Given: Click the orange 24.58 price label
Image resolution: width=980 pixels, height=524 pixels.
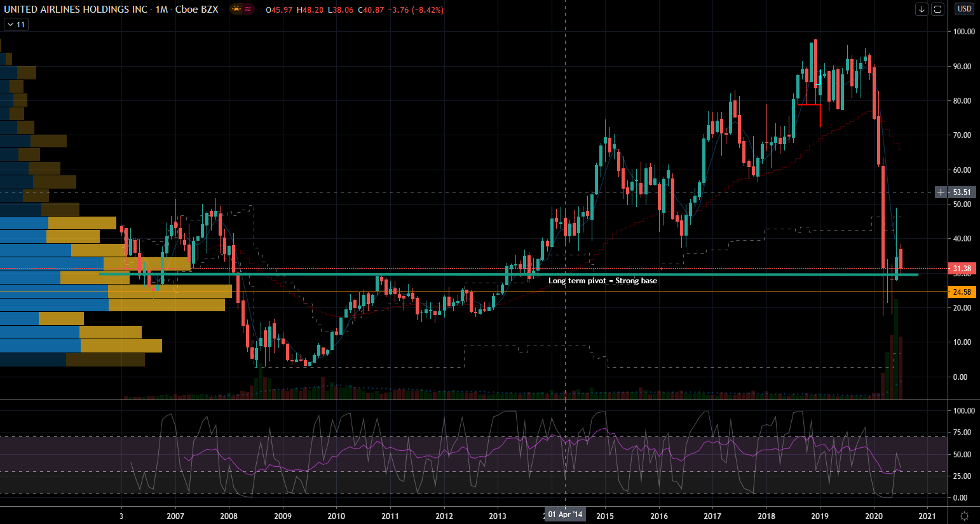Looking at the screenshot, I should pyautogui.click(x=962, y=292).
